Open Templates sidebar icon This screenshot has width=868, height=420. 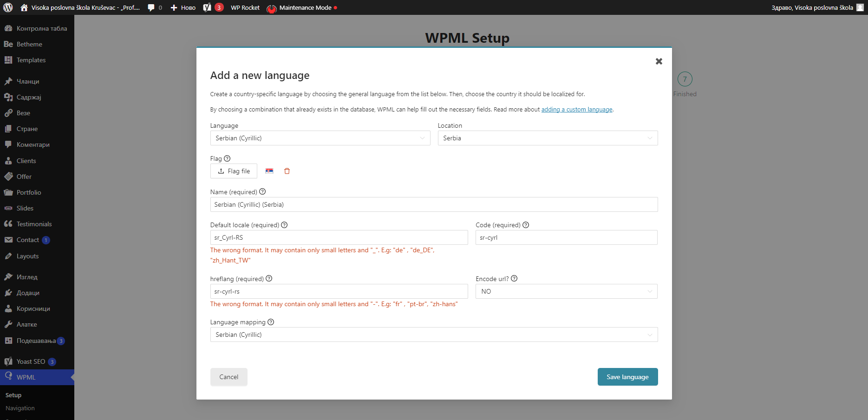pyautogui.click(x=8, y=60)
